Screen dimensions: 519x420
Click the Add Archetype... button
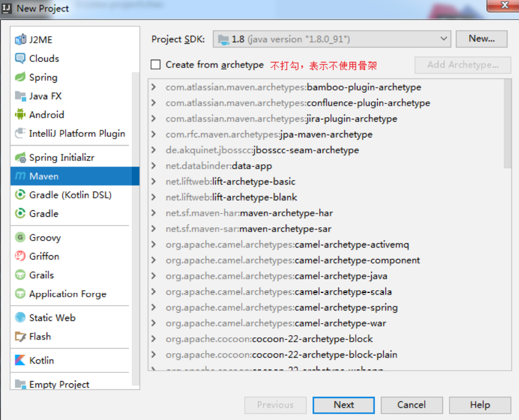[x=463, y=65]
